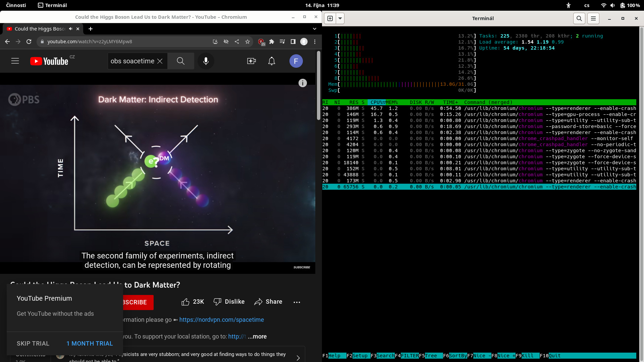This screenshot has height=362, width=644.
Task: Open the Terminal hamburger menu
Action: click(x=593, y=18)
